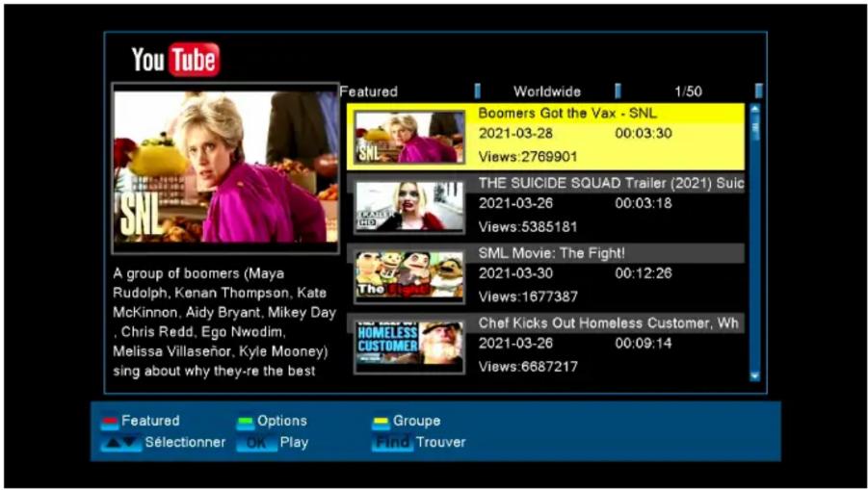Select 'SML Movie: The Fight!' title

pos(551,253)
